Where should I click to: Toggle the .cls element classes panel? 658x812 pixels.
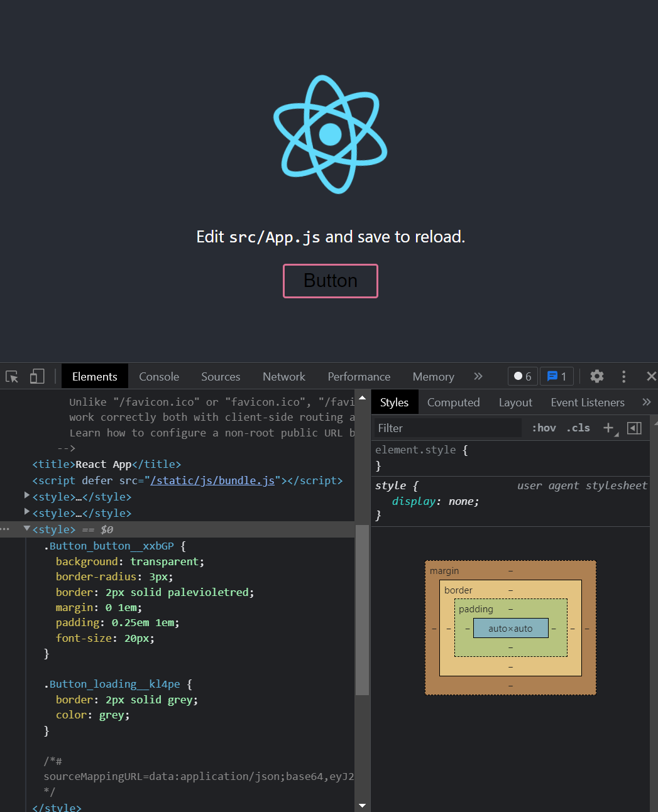tap(578, 428)
